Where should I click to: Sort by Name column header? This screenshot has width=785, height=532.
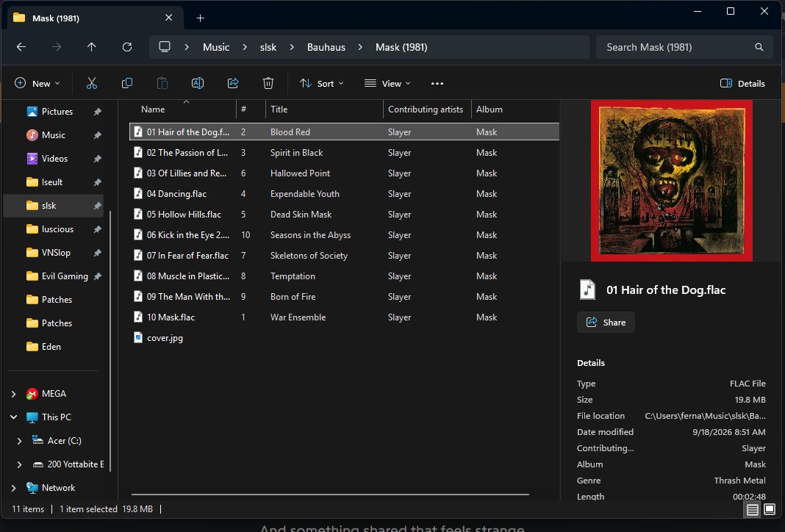pyautogui.click(x=183, y=109)
